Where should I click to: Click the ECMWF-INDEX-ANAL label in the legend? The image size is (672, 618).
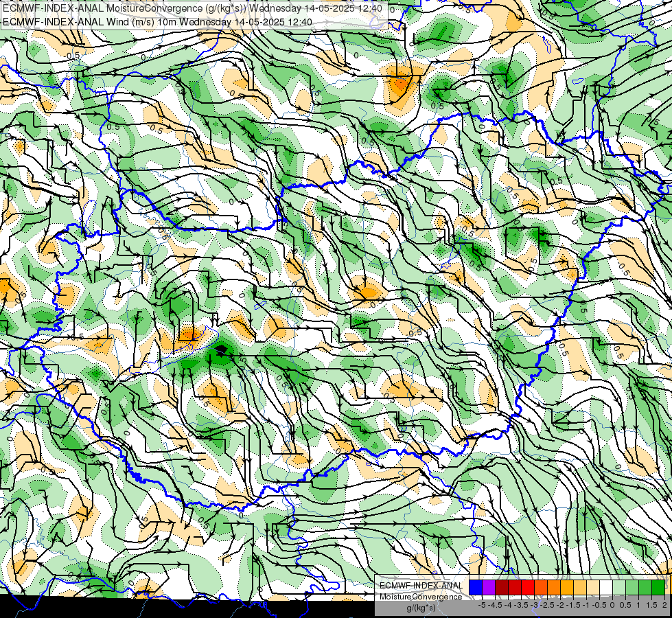pyautogui.click(x=421, y=586)
